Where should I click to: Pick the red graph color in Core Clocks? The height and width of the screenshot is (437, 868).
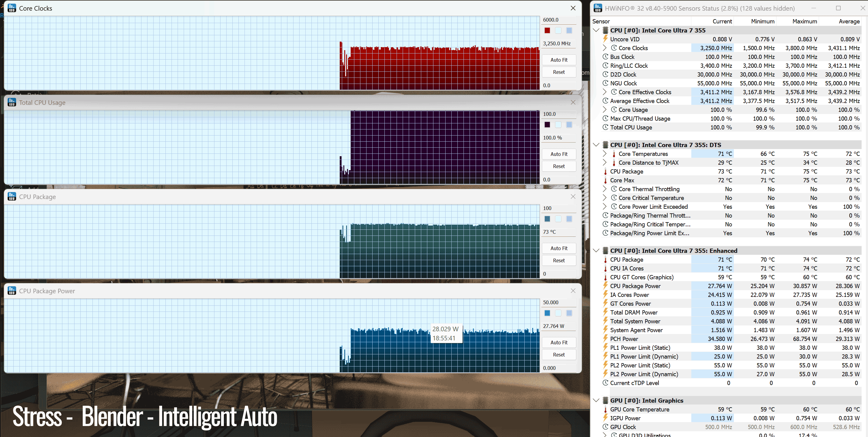tap(547, 30)
